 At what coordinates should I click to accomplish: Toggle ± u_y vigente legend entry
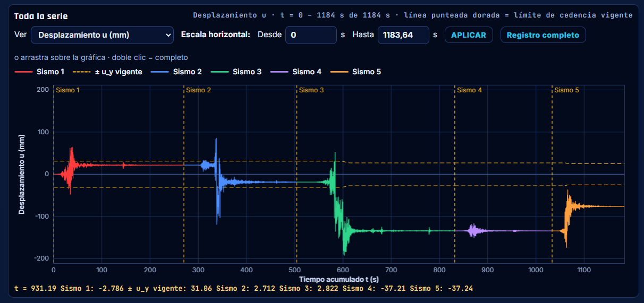(107, 72)
